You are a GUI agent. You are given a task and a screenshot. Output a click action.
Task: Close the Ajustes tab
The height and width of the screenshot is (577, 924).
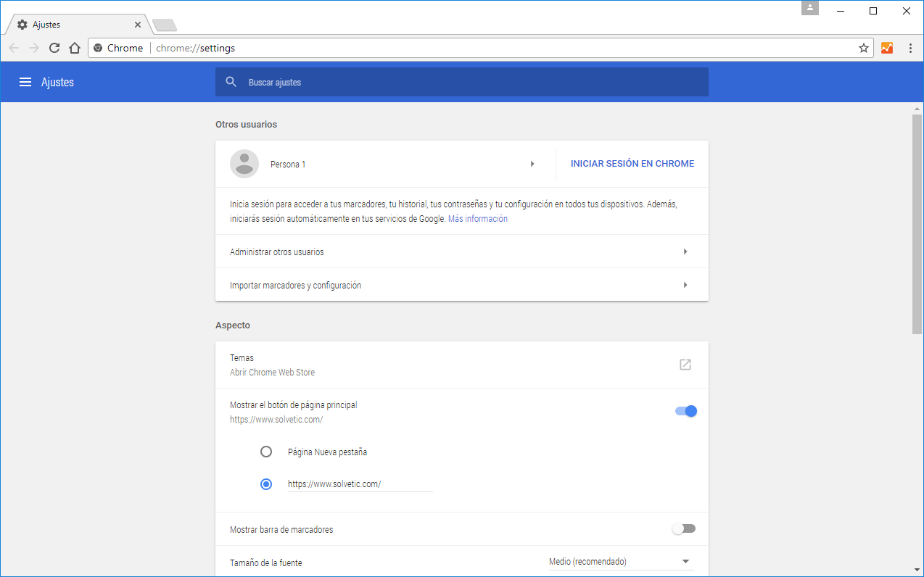pos(138,25)
